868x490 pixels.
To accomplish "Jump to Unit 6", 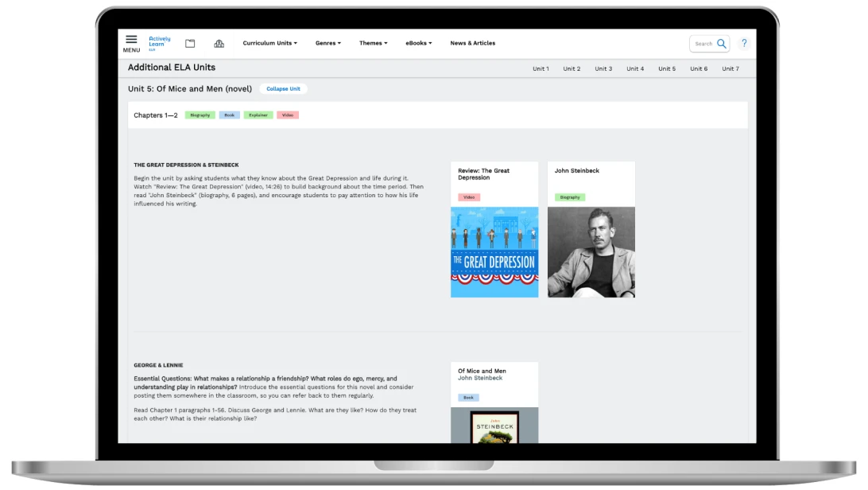I will pyautogui.click(x=699, y=68).
